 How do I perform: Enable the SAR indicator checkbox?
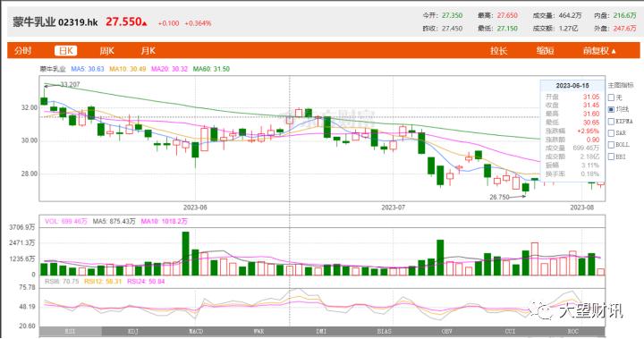[x=611, y=133]
